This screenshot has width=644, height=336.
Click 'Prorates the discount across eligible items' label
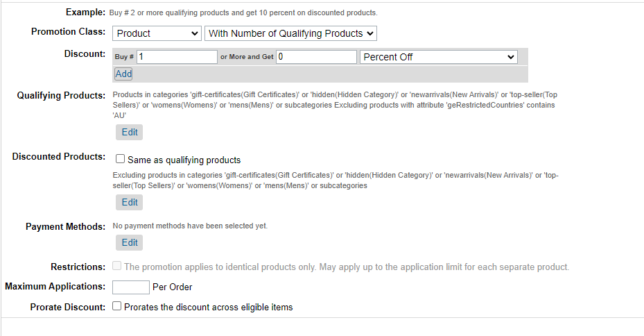click(208, 307)
